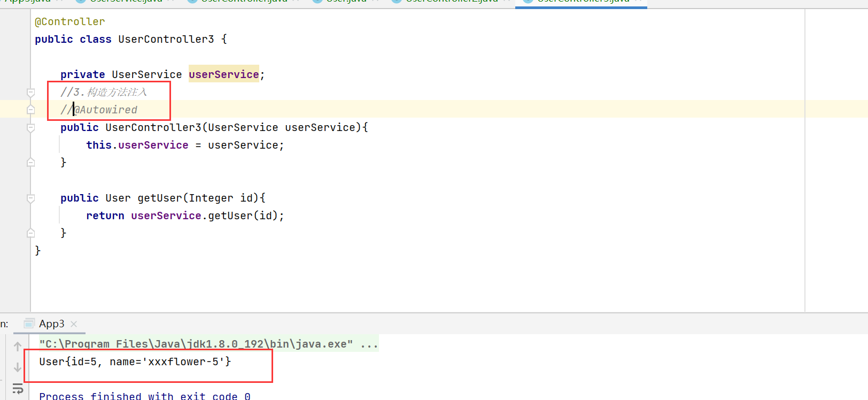Click the commented //@Autowired line
Viewport: 868px width, 400px height.
click(x=99, y=110)
